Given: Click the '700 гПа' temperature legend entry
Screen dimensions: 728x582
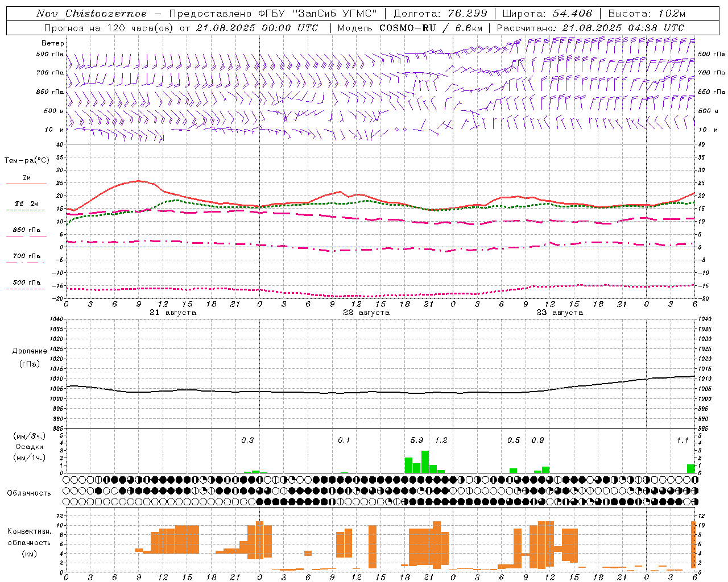Looking at the screenshot, I should tap(26, 256).
